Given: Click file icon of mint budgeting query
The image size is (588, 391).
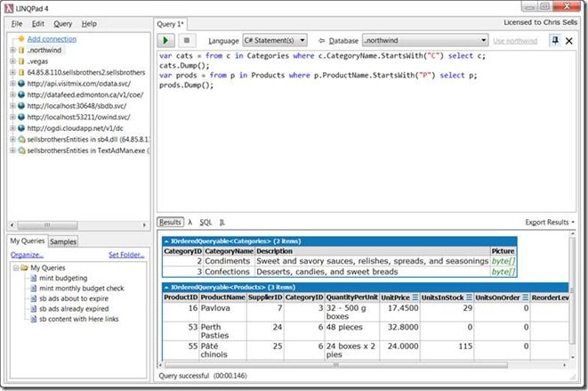Looking at the screenshot, I should (34, 278).
